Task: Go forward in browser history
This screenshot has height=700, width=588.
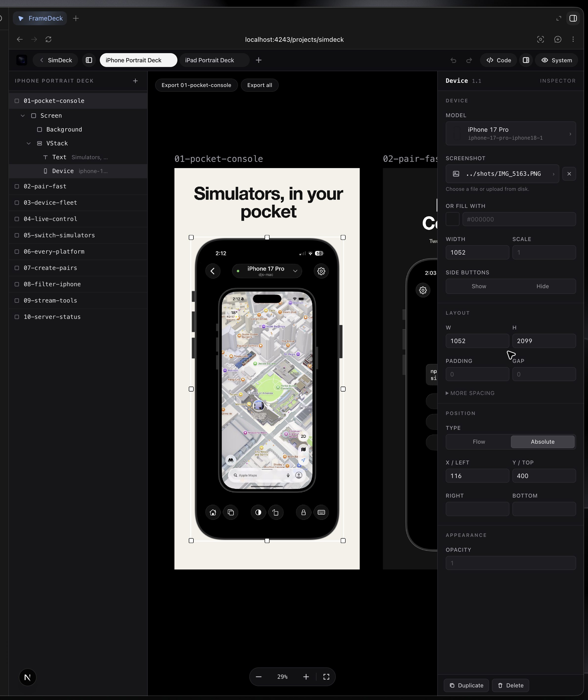Action: pyautogui.click(x=34, y=39)
